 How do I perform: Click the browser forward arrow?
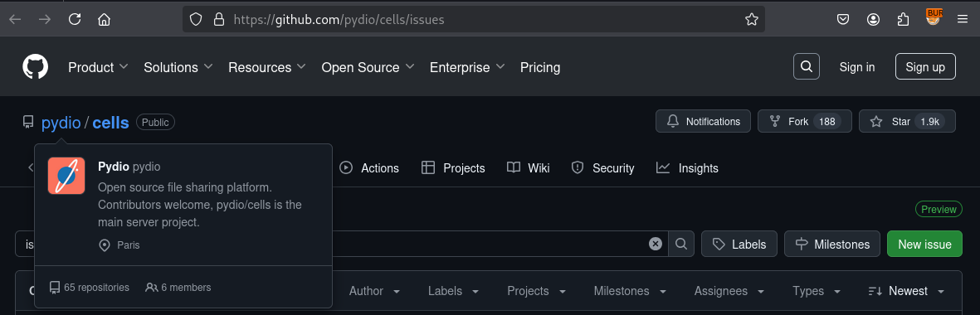click(x=45, y=19)
